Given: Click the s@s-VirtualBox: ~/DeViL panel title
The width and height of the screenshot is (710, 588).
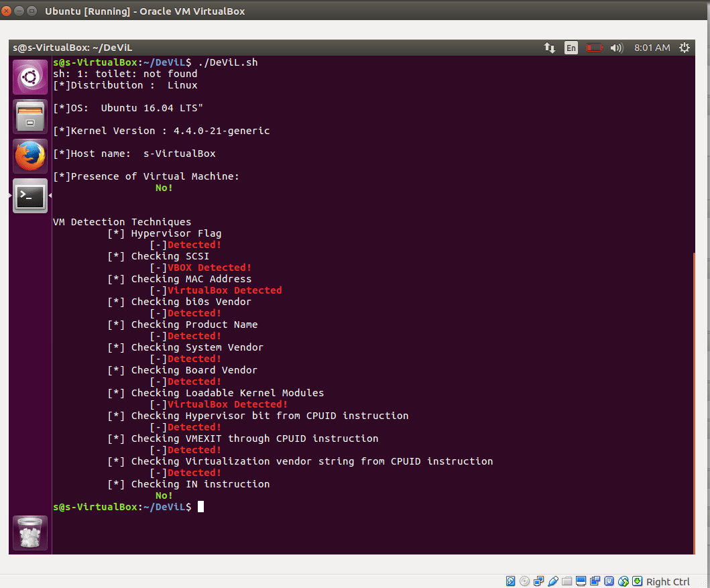Looking at the screenshot, I should coord(72,48).
